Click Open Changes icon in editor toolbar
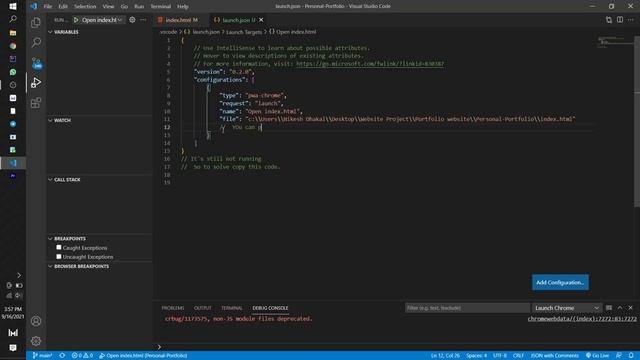Viewport: 640px width, 360px height. point(609,20)
